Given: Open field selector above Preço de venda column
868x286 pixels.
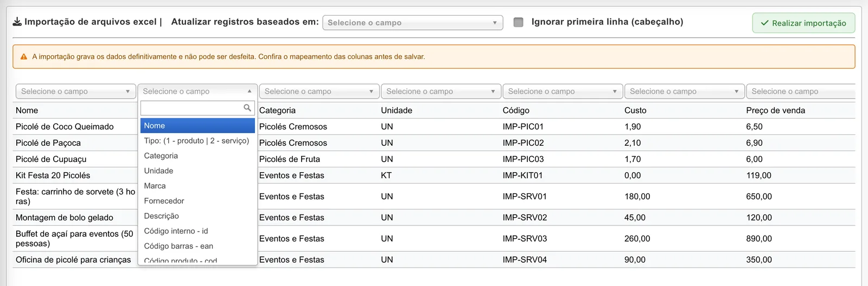Looking at the screenshot, I should coord(801,92).
